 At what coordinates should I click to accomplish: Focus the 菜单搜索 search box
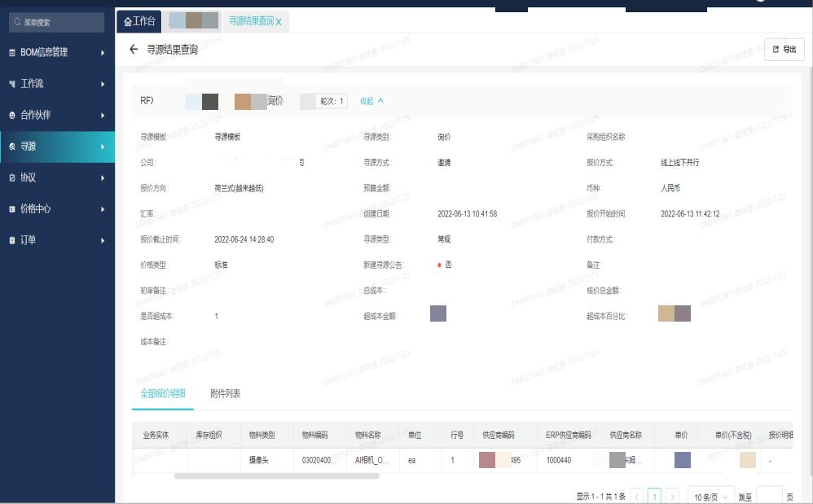click(x=57, y=23)
